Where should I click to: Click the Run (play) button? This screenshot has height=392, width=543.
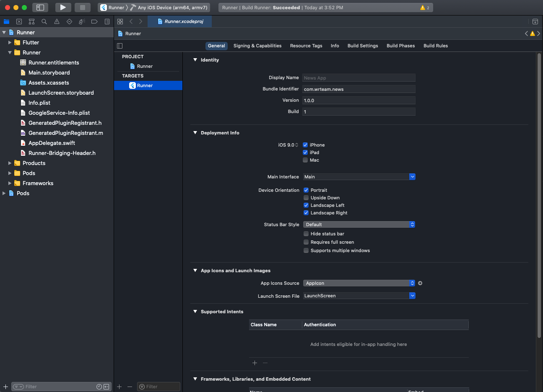point(63,8)
